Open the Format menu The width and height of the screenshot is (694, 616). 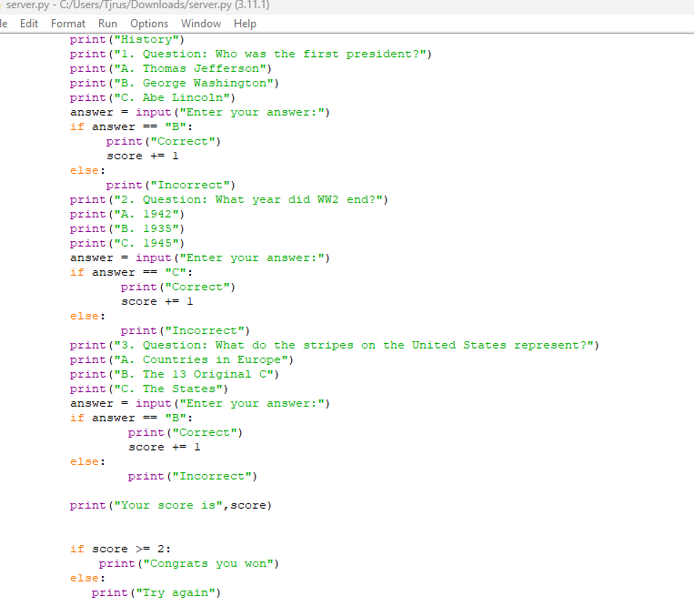[x=68, y=24]
